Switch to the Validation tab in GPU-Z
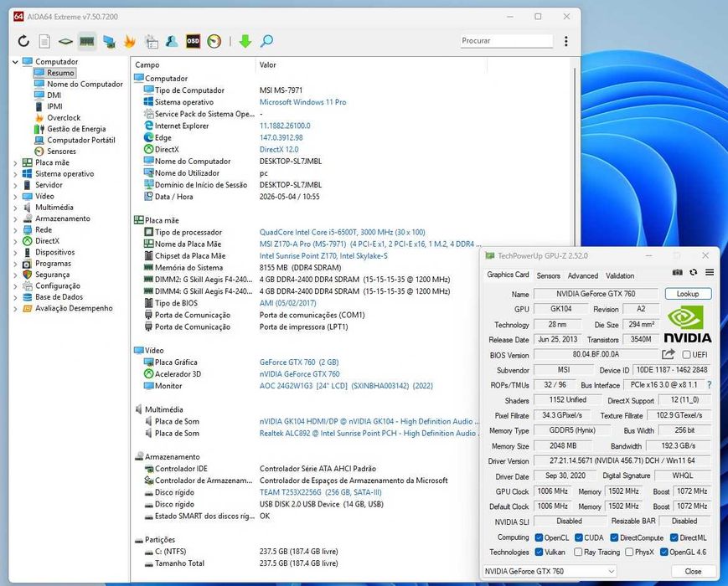This screenshot has height=586, width=728. tap(620, 275)
